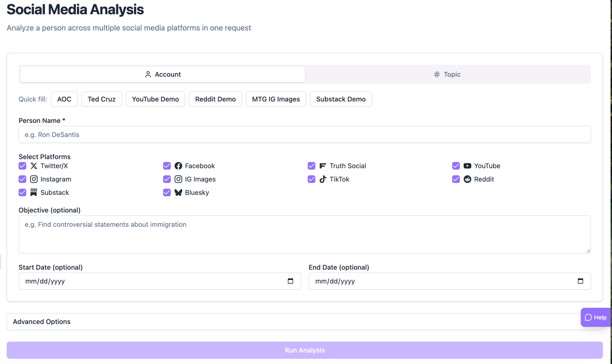Click the Run Analysis button
The width and height of the screenshot is (612, 364).
coord(304,350)
